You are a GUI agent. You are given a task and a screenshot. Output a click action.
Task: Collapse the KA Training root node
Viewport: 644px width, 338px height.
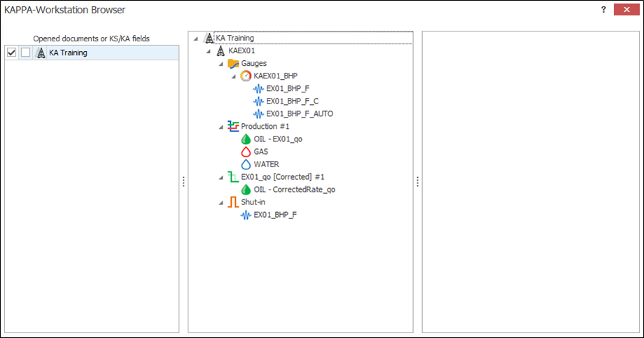tap(196, 38)
